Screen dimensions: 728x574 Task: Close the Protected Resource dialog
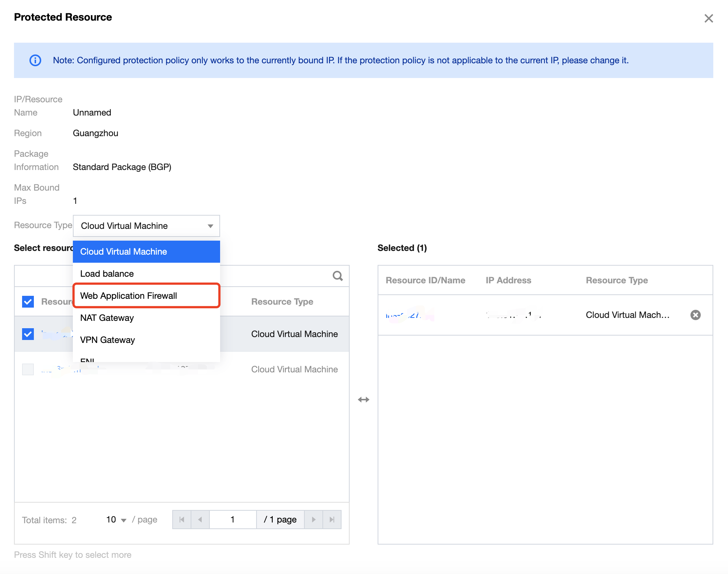[708, 18]
